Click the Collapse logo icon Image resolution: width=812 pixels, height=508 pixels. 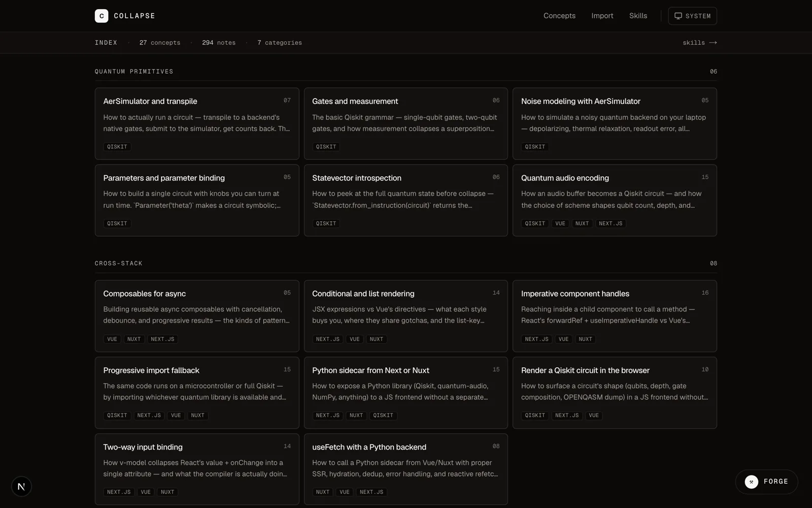click(101, 16)
